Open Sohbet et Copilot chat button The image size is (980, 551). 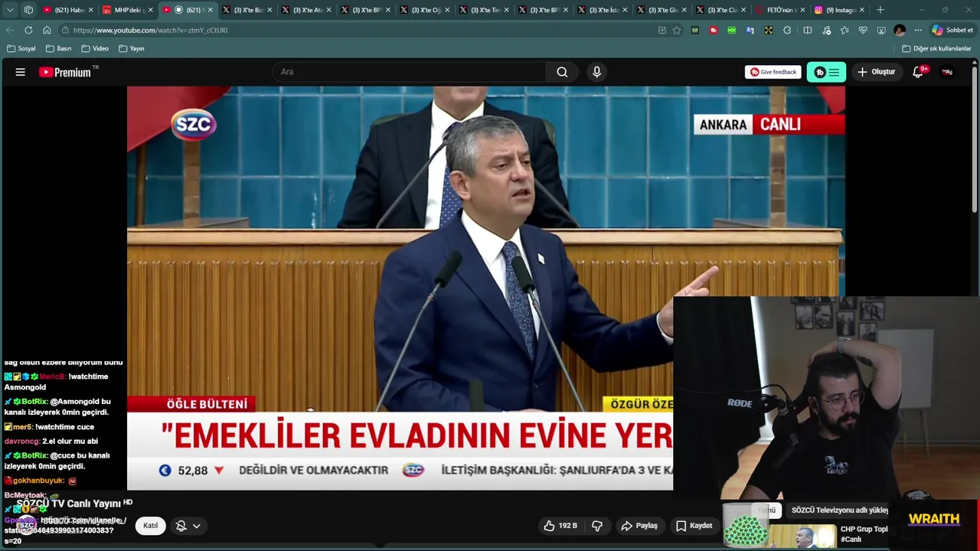point(952,30)
